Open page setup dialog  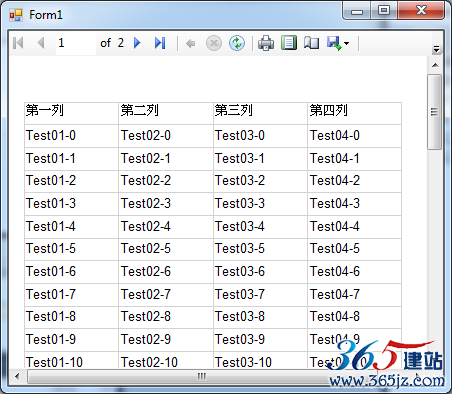coord(311,43)
